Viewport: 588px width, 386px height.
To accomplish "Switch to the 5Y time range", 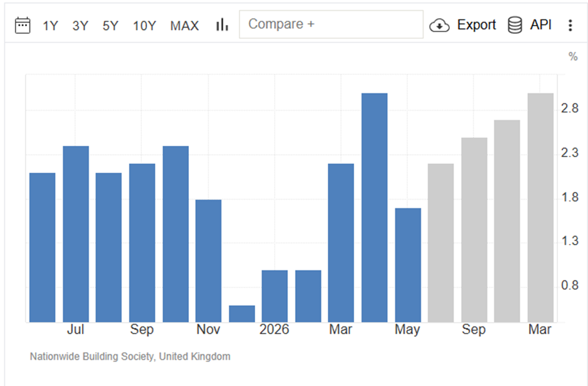I will pos(110,26).
